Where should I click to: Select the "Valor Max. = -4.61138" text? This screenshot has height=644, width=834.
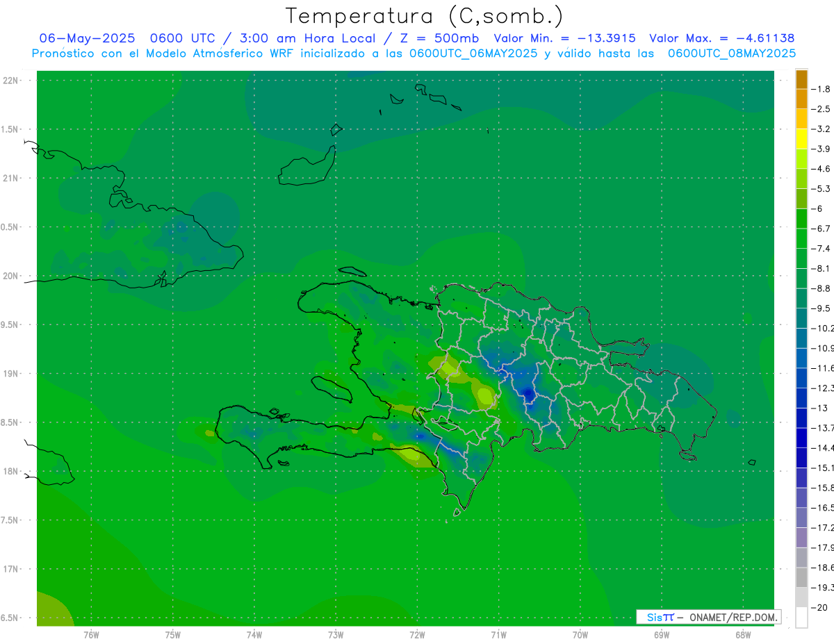point(721,38)
